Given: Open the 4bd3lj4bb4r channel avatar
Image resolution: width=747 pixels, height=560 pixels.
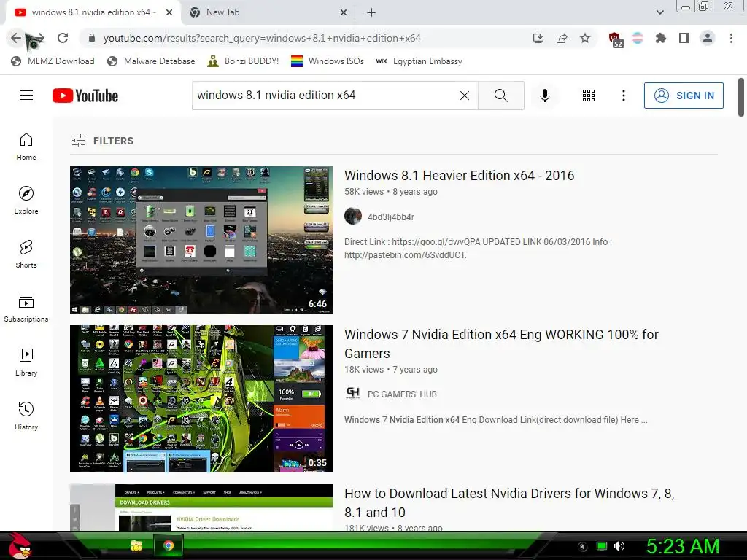Looking at the screenshot, I should click(353, 216).
